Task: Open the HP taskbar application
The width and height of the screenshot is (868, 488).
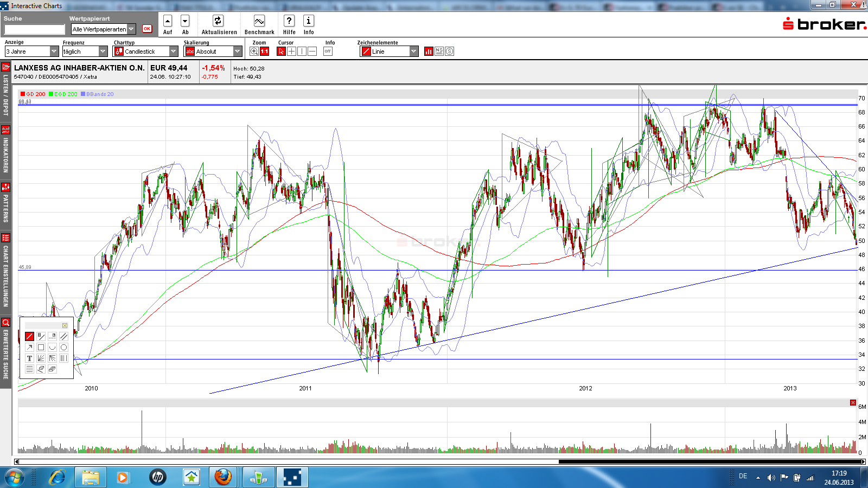Action: pos(158,478)
